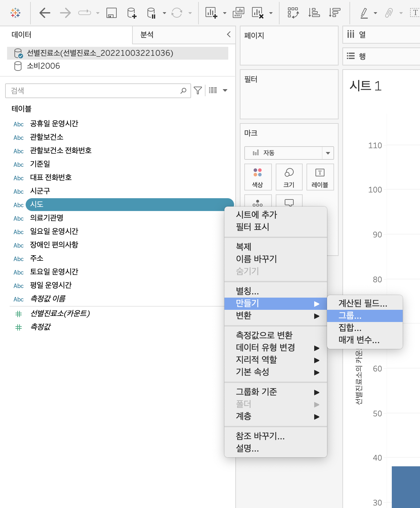420x508 pixels.
Task: Select the 선별진료소 data source
Action: click(118, 53)
